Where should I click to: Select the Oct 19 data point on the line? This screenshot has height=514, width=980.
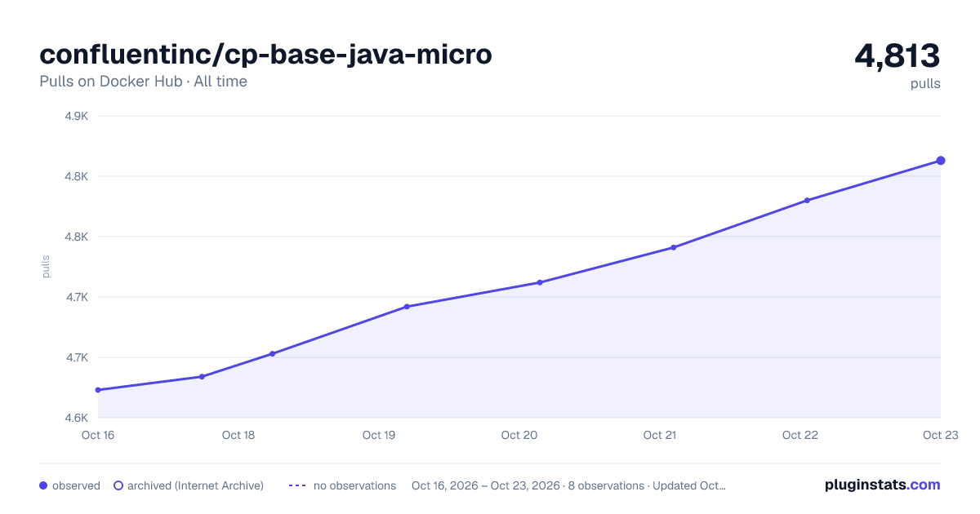point(407,307)
